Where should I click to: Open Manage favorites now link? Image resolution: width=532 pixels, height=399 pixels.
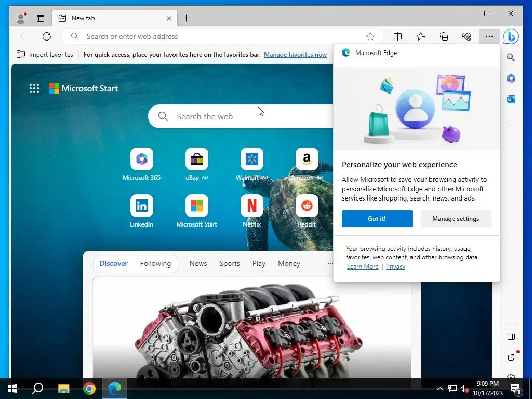(295, 54)
